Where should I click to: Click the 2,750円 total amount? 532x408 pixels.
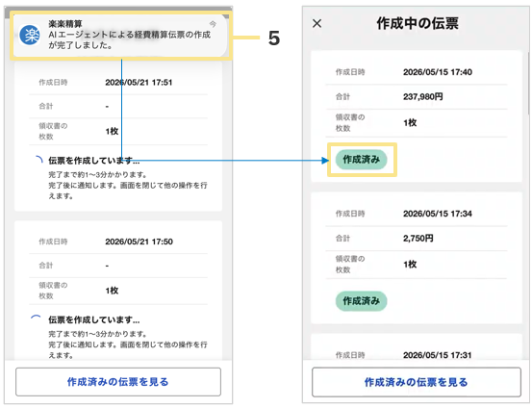[x=418, y=239]
